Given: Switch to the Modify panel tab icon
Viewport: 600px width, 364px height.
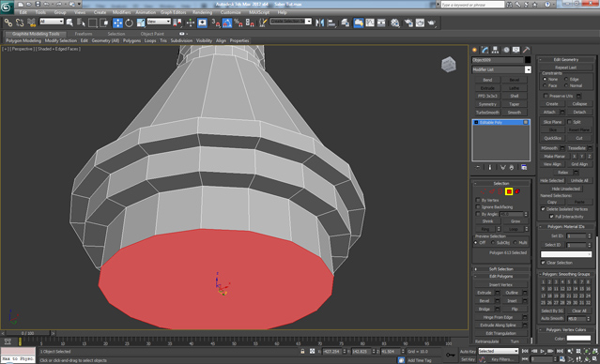Looking at the screenshot, I should coord(485,50).
